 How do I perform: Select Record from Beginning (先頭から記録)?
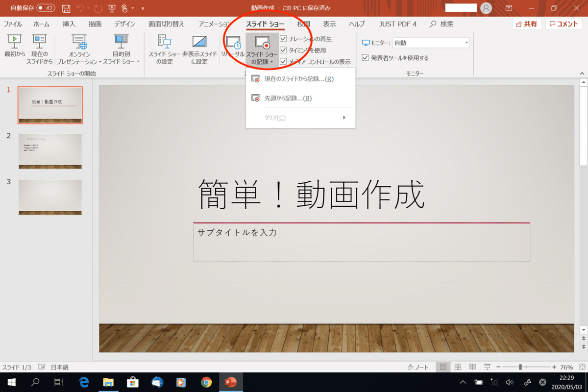tap(300, 98)
